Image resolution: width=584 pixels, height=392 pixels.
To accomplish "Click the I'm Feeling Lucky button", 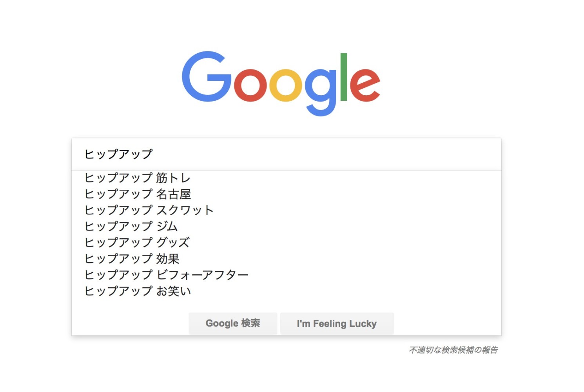I will (337, 323).
